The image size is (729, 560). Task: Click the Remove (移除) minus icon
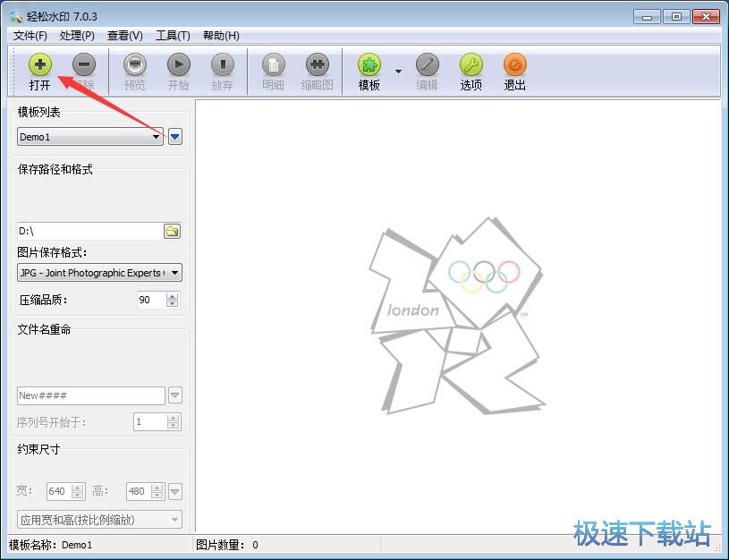(x=84, y=65)
